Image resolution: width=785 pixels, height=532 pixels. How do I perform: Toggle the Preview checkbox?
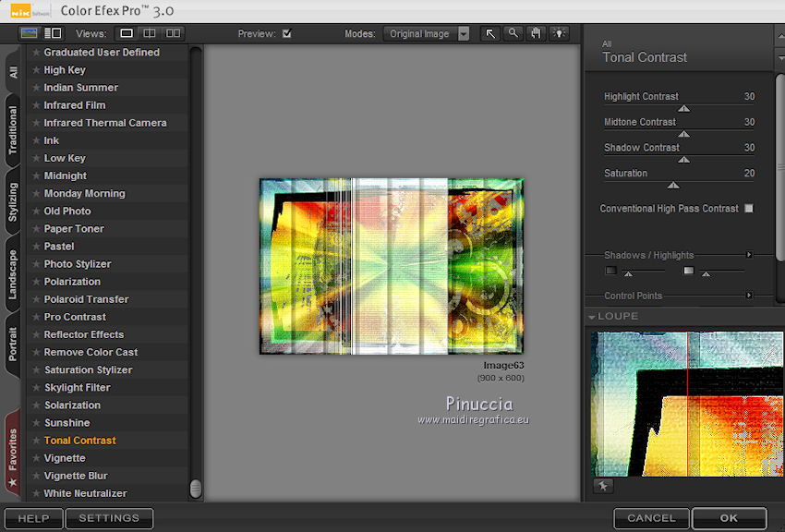click(287, 34)
